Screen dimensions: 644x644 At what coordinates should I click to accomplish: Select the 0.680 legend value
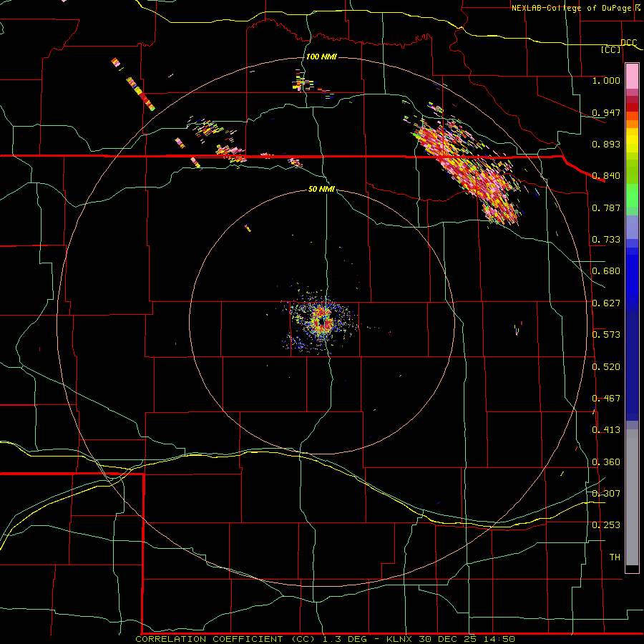click(606, 271)
